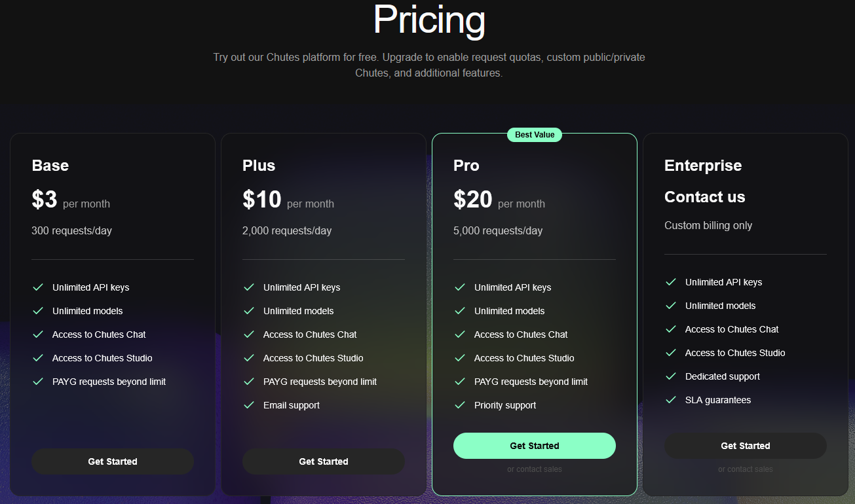Click checkmark next to Pro Priority support
The image size is (855, 504).
click(x=460, y=405)
